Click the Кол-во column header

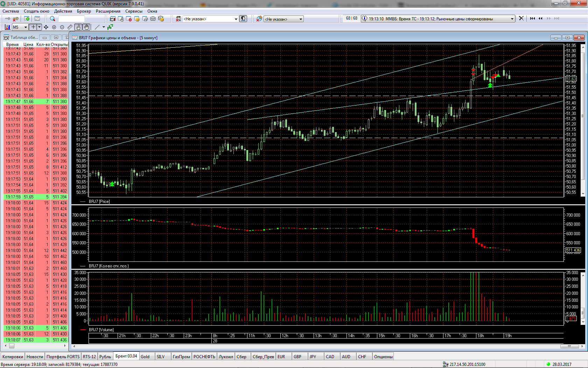tap(43, 45)
